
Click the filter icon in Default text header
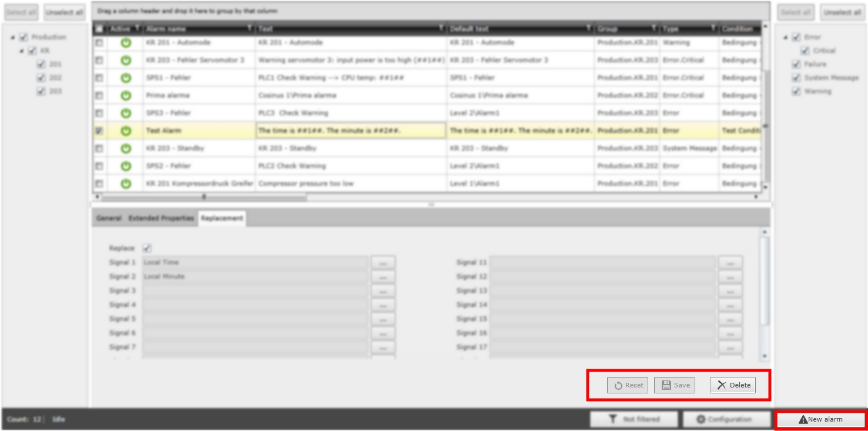tap(589, 28)
